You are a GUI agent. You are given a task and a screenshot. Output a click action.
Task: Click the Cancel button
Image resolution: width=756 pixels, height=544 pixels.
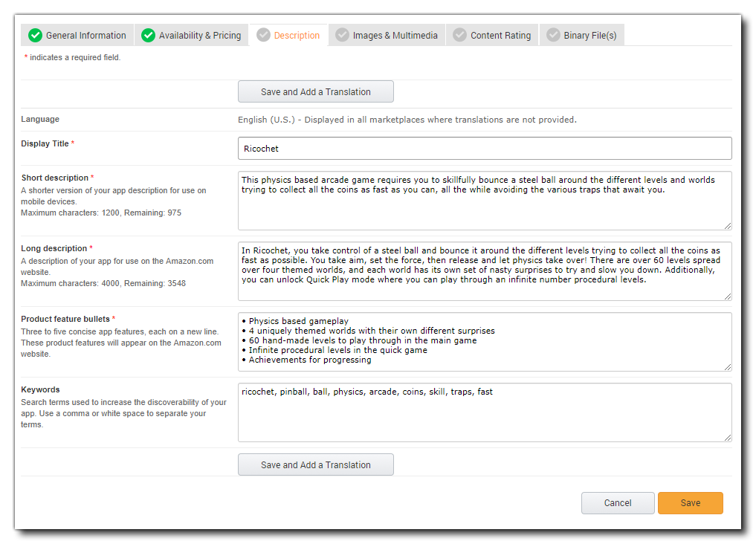617,503
